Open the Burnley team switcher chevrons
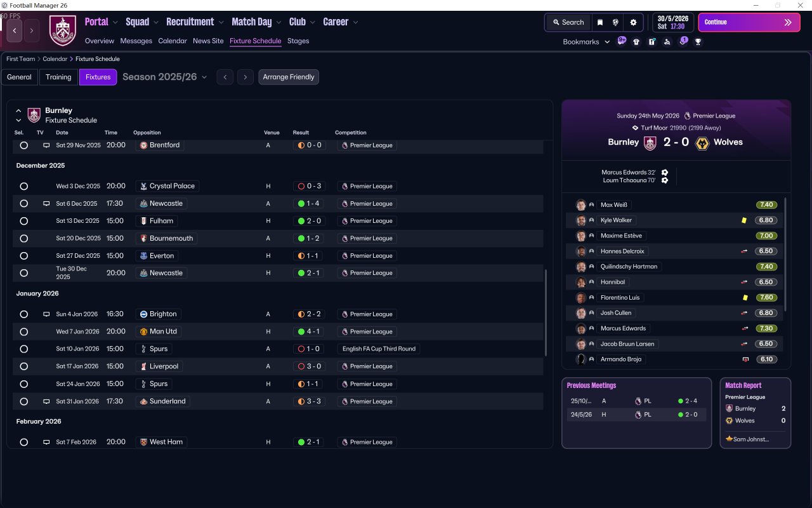 (x=18, y=115)
